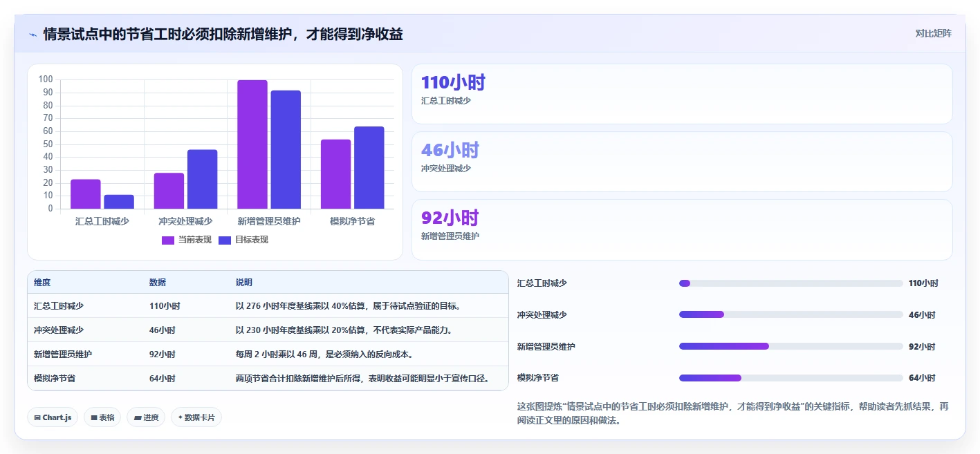Click the 模拟净节省 table row label

[55, 378]
